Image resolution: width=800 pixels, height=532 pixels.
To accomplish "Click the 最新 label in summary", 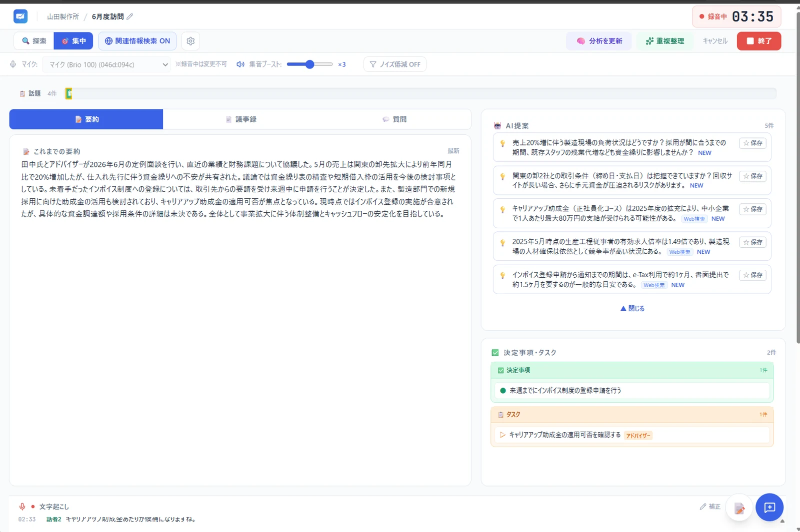I will (x=453, y=151).
